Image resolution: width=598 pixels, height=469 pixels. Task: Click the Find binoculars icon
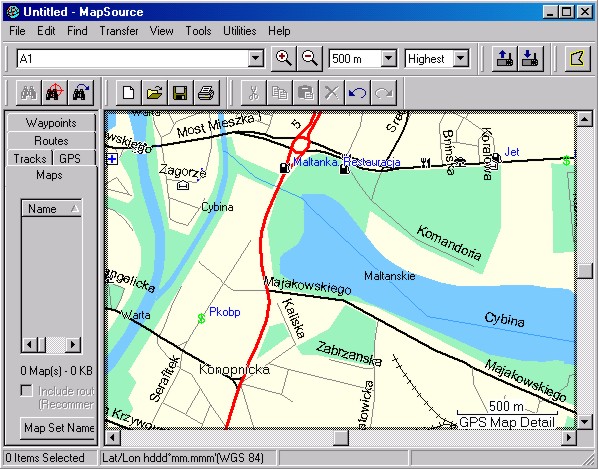point(29,93)
